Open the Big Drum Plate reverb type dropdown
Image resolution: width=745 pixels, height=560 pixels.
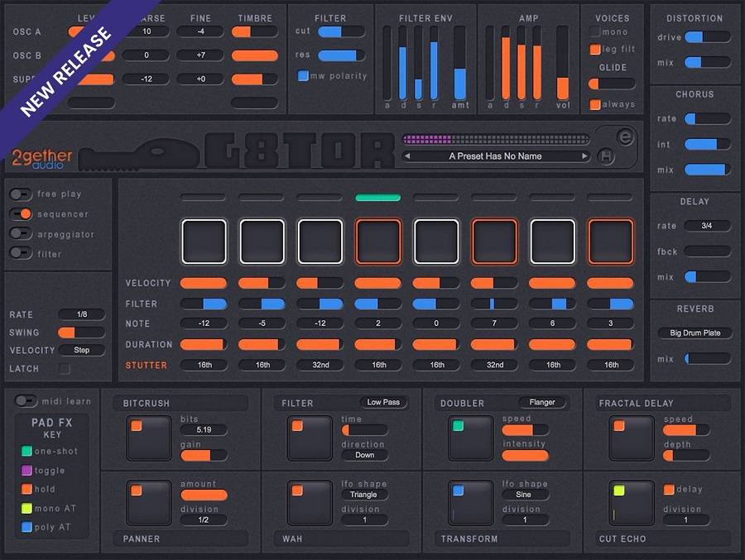click(x=695, y=333)
